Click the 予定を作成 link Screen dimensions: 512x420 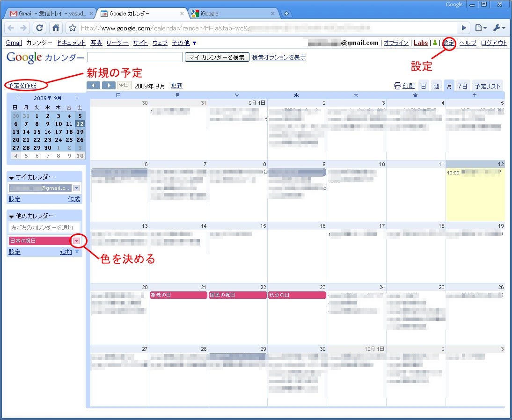[22, 86]
